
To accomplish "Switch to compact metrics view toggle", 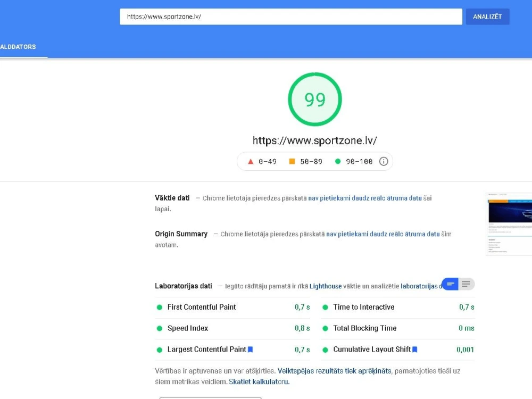I will click(450, 284).
